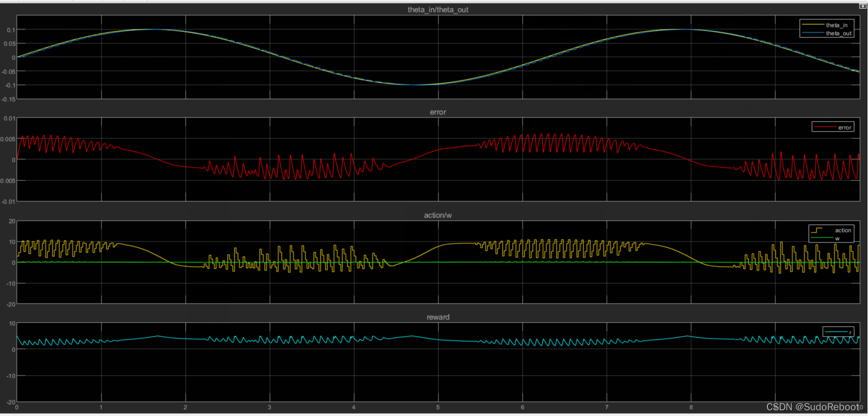Select the action/w plot title
The image size is (868, 416).
[438, 215]
